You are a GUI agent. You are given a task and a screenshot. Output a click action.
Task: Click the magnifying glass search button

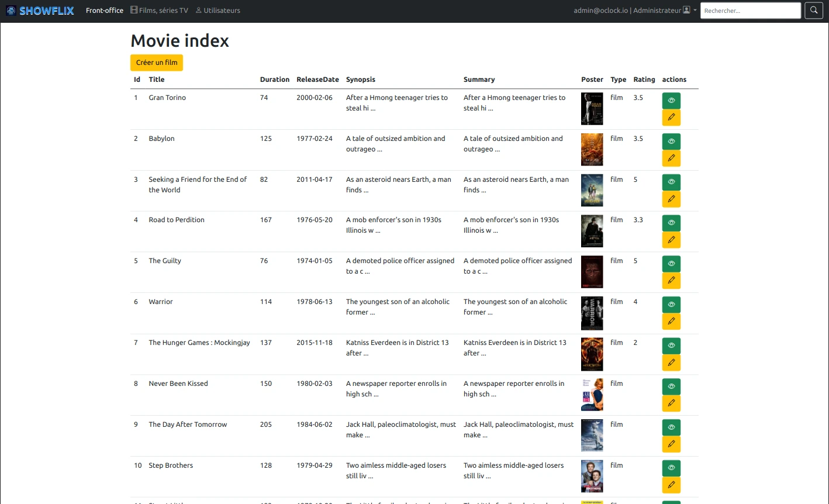pyautogui.click(x=814, y=11)
